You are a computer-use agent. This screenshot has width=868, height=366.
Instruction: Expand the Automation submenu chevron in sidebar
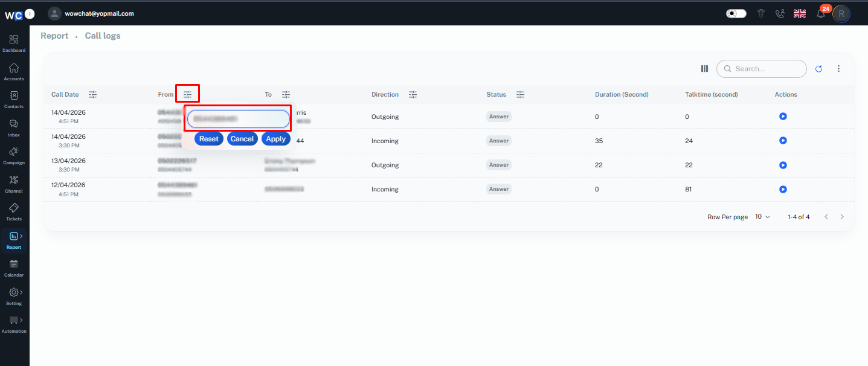21,320
